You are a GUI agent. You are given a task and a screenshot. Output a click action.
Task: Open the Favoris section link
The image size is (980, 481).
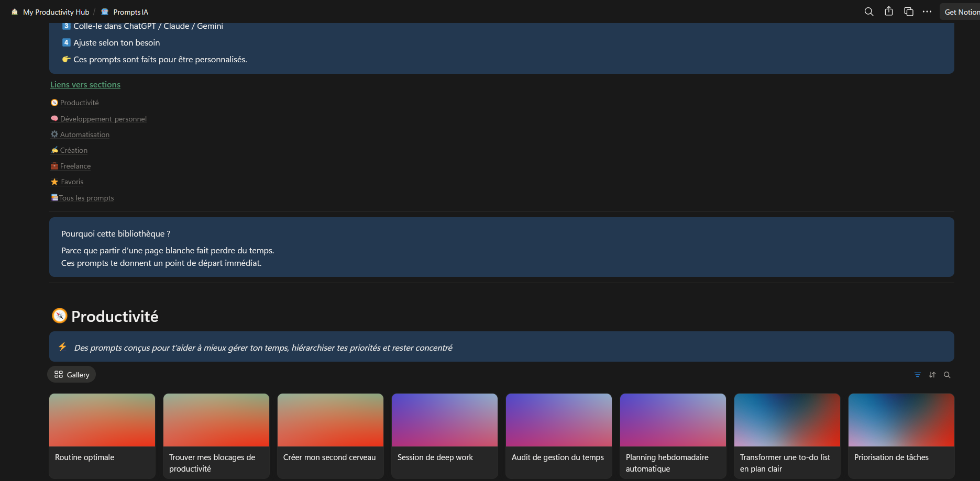pos(72,182)
